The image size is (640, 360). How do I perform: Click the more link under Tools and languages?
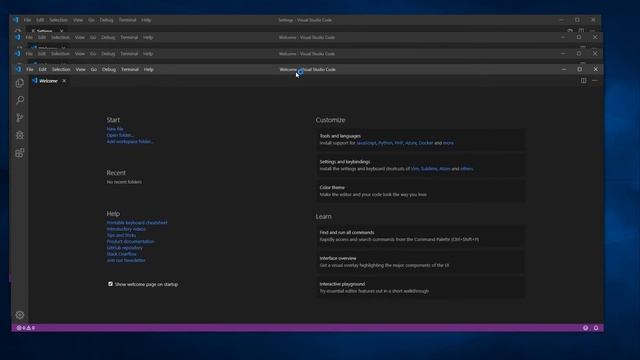pos(448,143)
